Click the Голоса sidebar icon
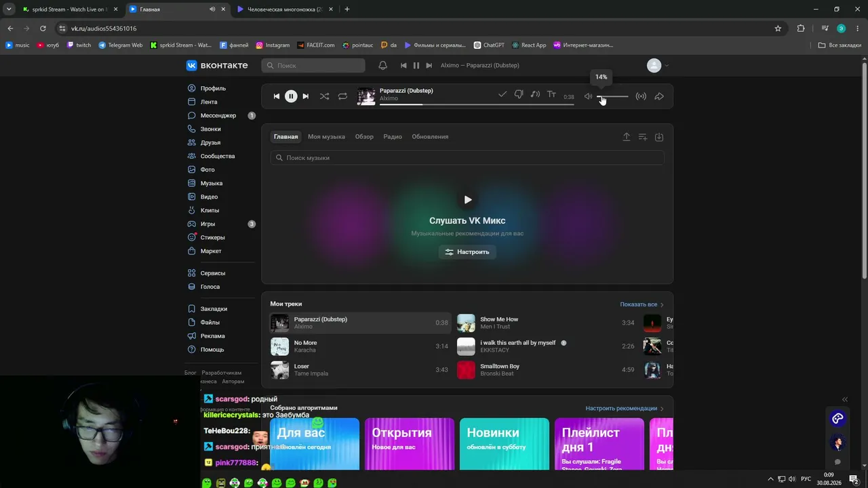 click(192, 287)
